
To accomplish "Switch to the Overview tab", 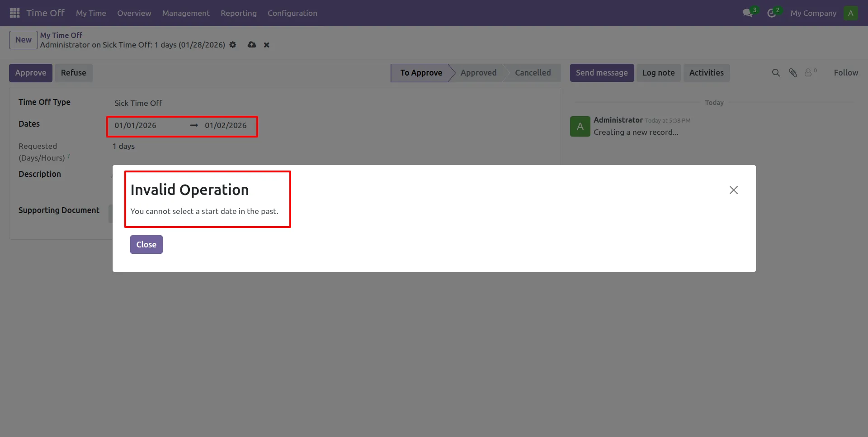I will (x=134, y=13).
